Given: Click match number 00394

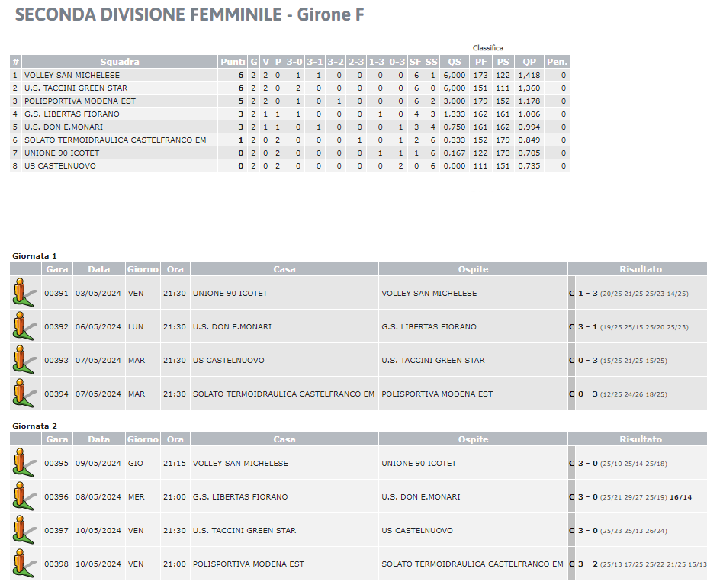Looking at the screenshot, I should coord(56,394).
